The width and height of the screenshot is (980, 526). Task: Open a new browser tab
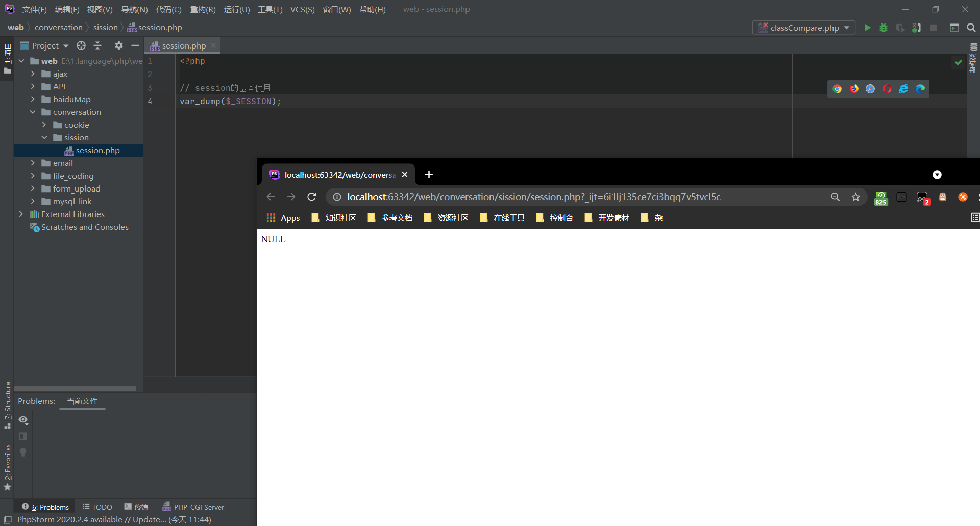(429, 175)
